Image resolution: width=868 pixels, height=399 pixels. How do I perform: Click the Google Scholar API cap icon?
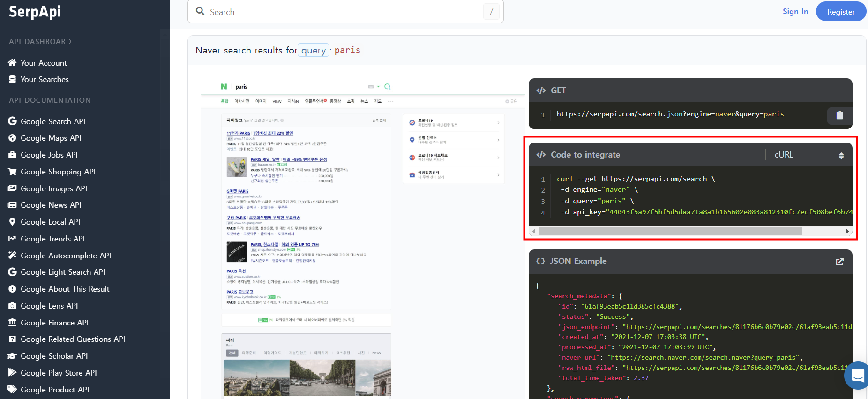point(12,356)
